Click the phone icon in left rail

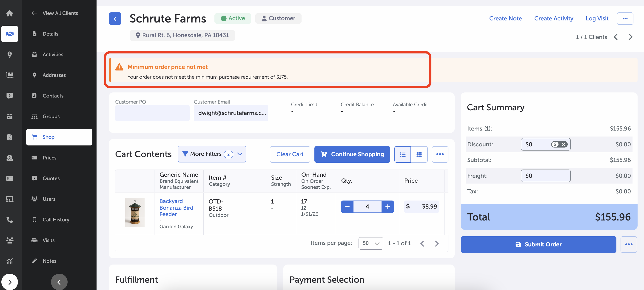pyautogui.click(x=9, y=220)
